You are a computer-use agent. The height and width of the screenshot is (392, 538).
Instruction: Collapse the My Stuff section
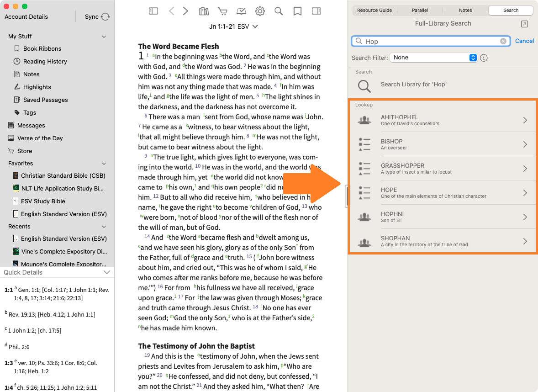coord(104,37)
